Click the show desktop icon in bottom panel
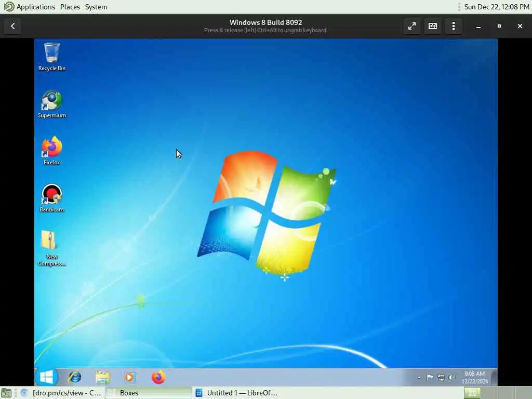 click(x=6, y=393)
